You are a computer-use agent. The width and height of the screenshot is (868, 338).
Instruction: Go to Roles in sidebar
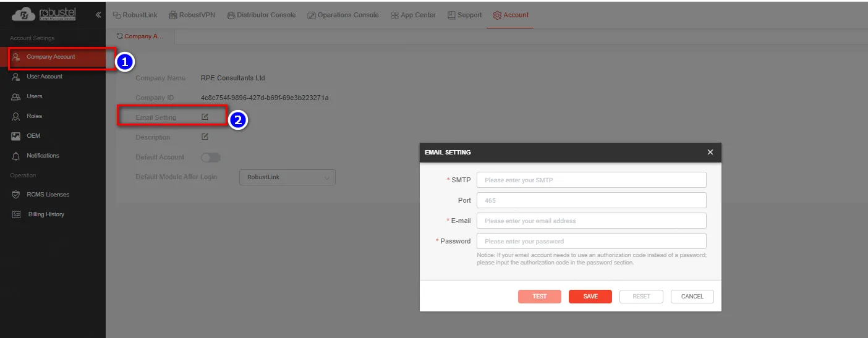(x=34, y=116)
